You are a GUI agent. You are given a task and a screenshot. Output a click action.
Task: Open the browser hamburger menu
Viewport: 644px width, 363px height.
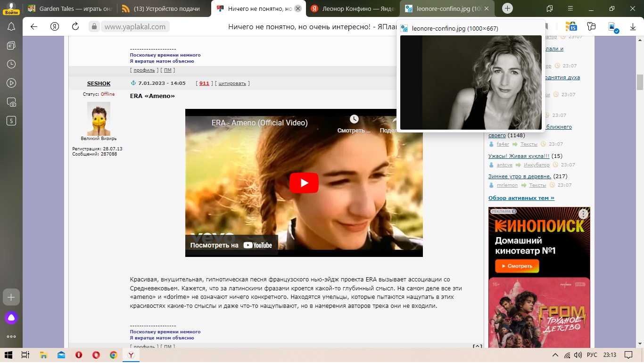click(570, 8)
